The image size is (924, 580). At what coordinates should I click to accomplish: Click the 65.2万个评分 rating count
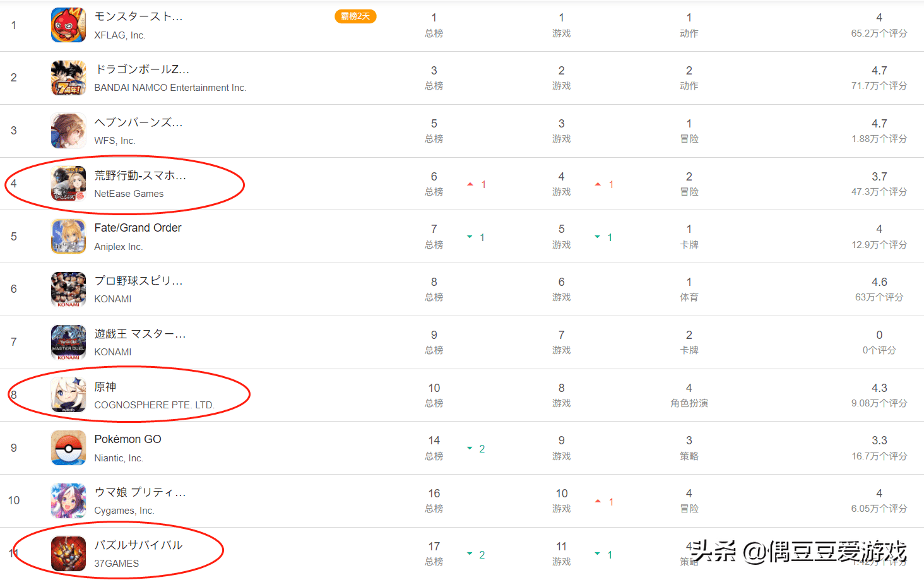click(879, 33)
